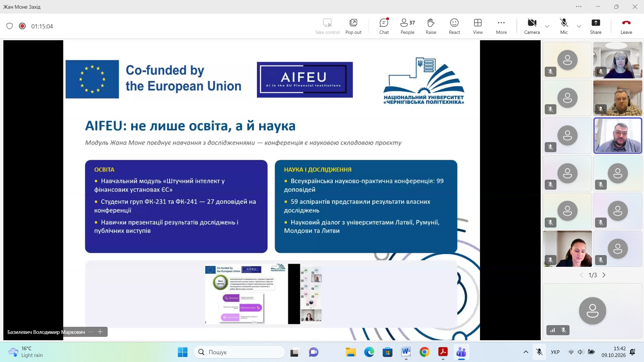Open the Teams Chat taskbar icon
The image size is (644, 362).
pos(314,352)
